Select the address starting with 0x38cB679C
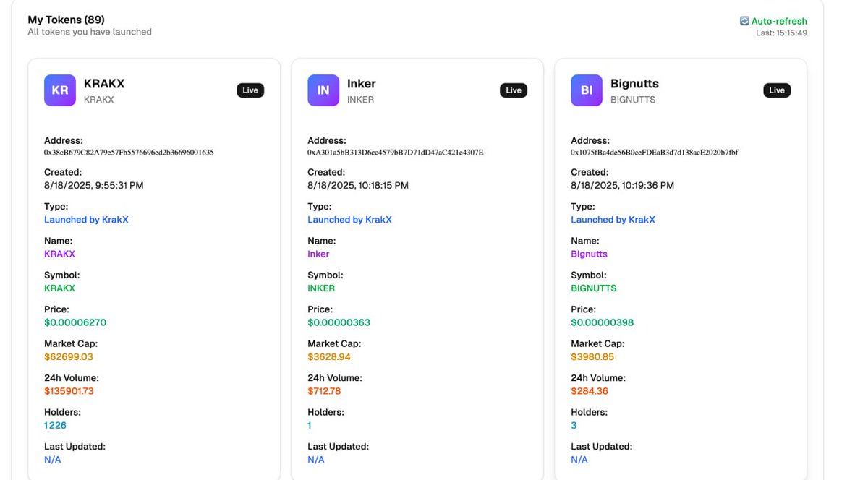This screenshot has height=480, width=868. click(129, 153)
